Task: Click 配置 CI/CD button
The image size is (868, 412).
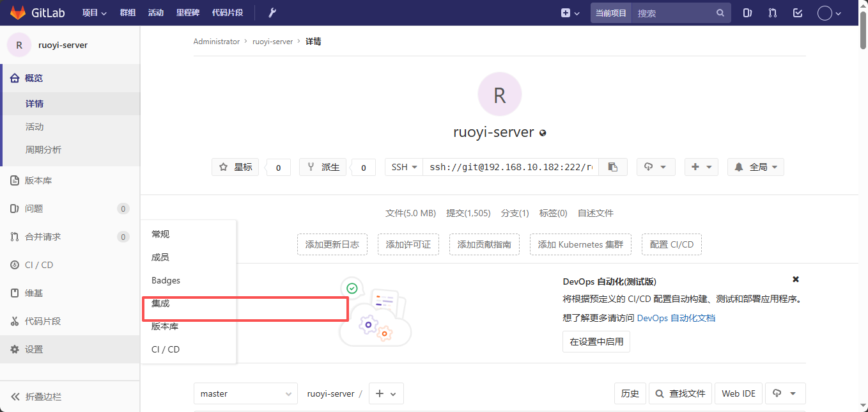Action: tap(672, 244)
